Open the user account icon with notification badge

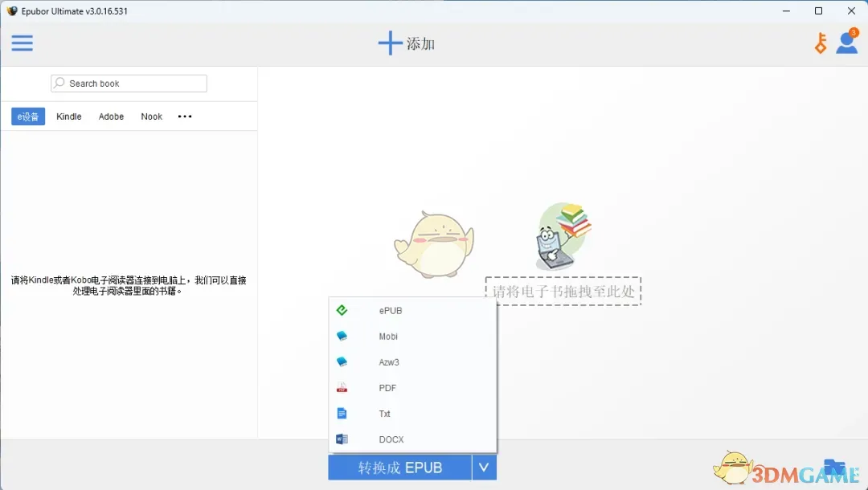click(847, 43)
